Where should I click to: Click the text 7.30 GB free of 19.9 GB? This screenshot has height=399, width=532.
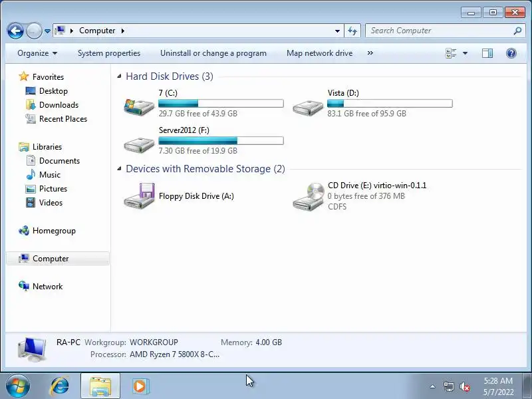coord(198,151)
